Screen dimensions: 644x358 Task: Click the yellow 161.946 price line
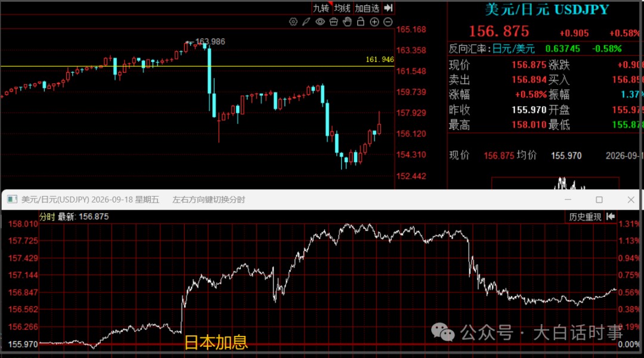[x=197, y=66]
